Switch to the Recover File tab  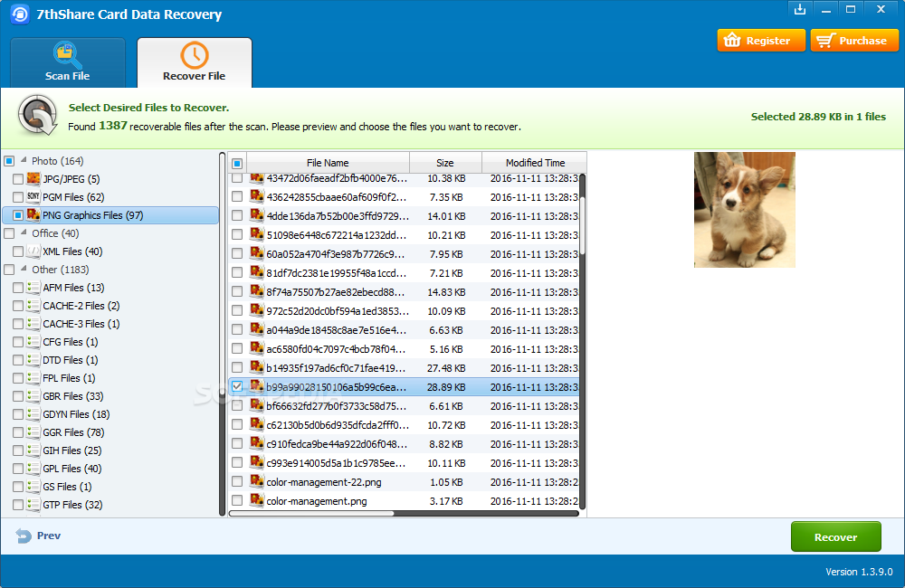[194, 62]
